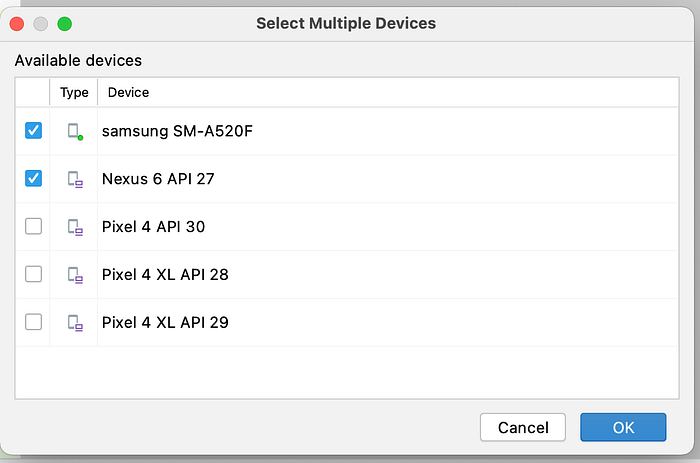Viewport: 700px width, 463px height.
Task: Choose the Pixel 4 XL API 29 device name
Action: coord(165,322)
